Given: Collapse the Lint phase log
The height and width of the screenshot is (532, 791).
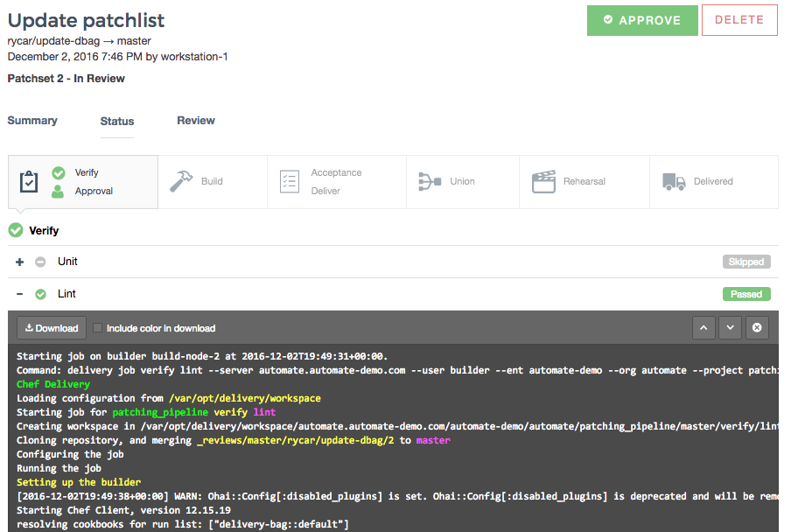Looking at the screenshot, I should pos(19,294).
